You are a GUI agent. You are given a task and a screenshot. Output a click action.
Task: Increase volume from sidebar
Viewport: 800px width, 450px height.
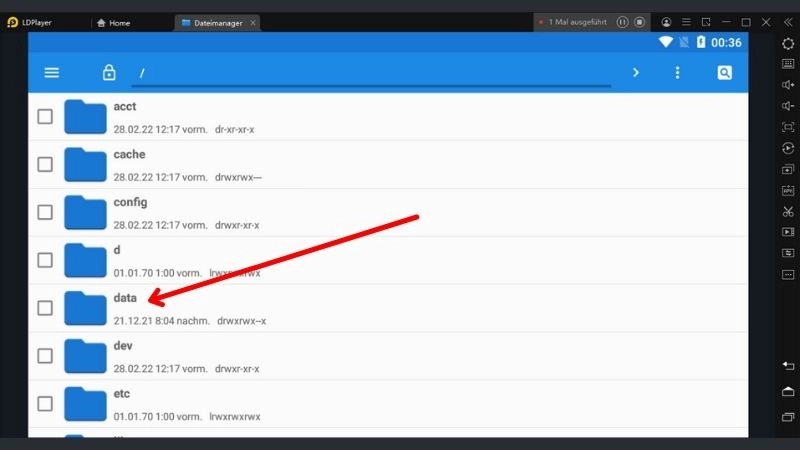[x=788, y=85]
